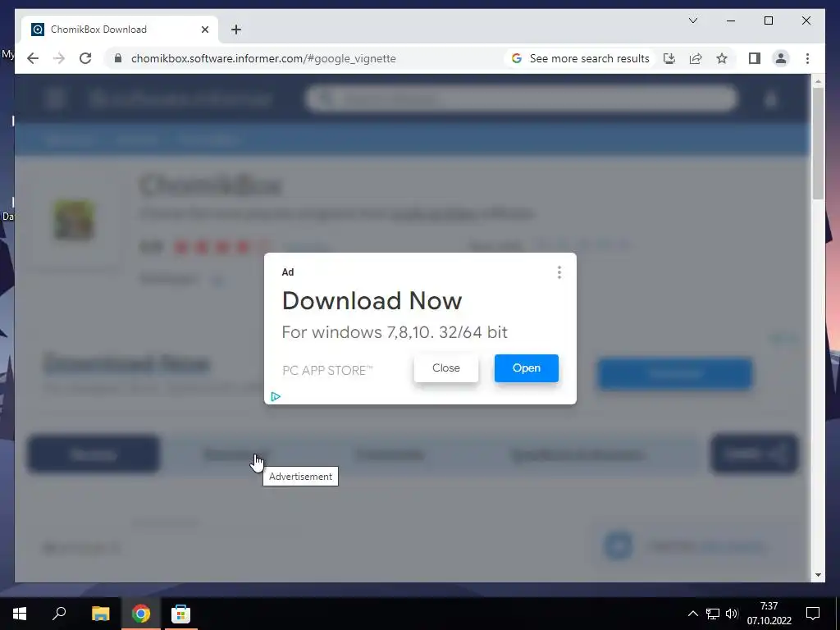Bookmark this tab with the star
This screenshot has height=630, width=840.
pyautogui.click(x=722, y=58)
